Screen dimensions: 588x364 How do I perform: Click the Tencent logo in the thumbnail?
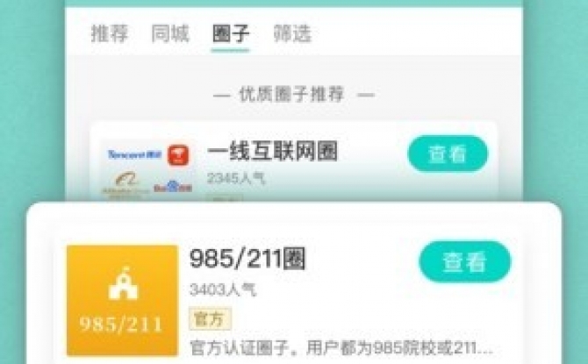tap(134, 154)
